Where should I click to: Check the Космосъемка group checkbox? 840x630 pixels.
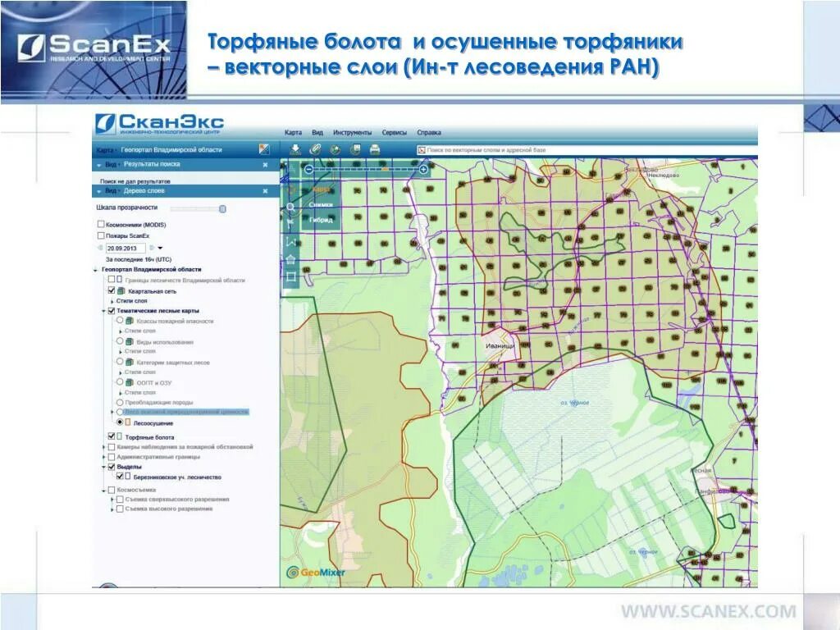pos(112,490)
